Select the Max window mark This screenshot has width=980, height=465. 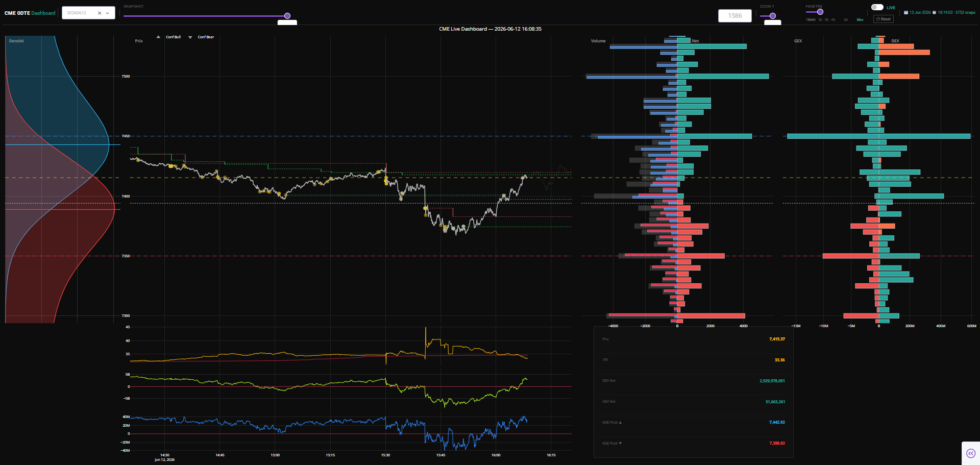pos(860,20)
